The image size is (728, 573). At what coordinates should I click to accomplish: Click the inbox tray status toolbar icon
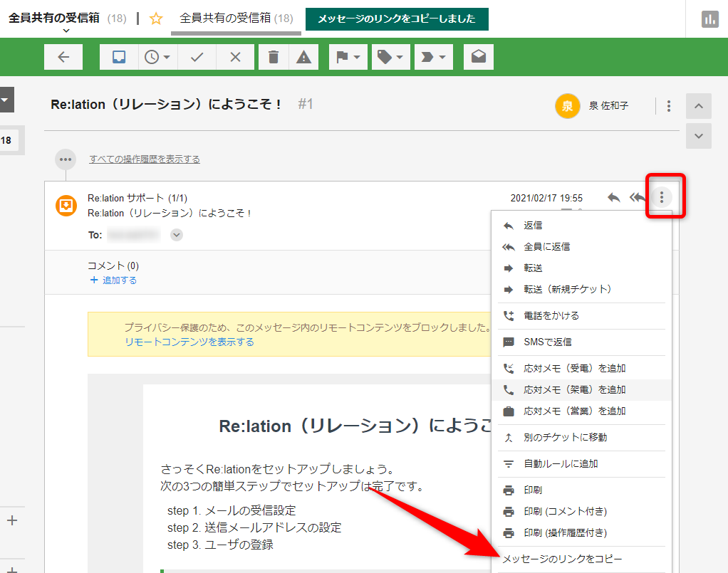[x=119, y=57]
